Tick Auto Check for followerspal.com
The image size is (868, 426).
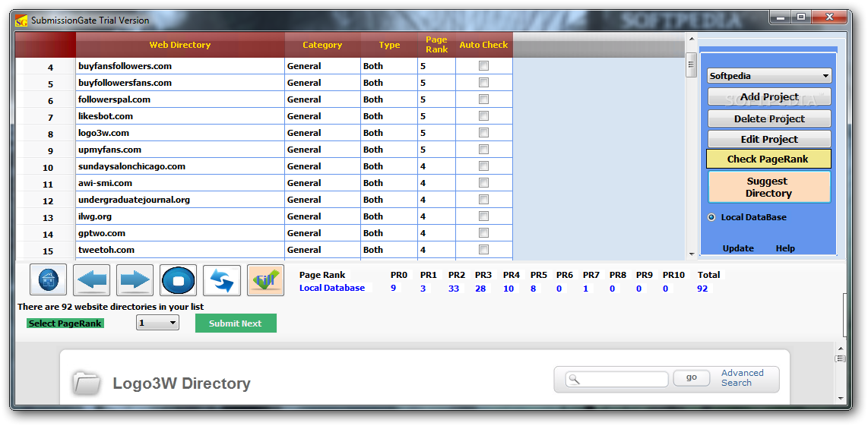coord(484,99)
